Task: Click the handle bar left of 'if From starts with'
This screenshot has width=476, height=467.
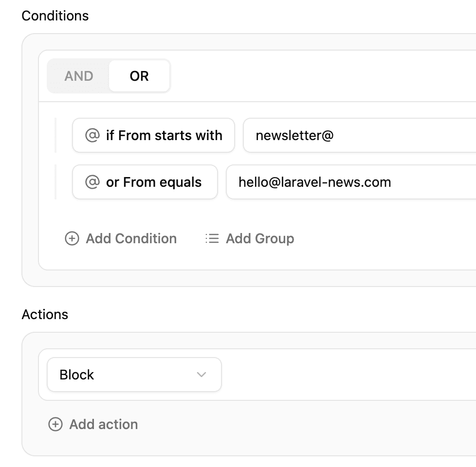Action: tap(55, 135)
